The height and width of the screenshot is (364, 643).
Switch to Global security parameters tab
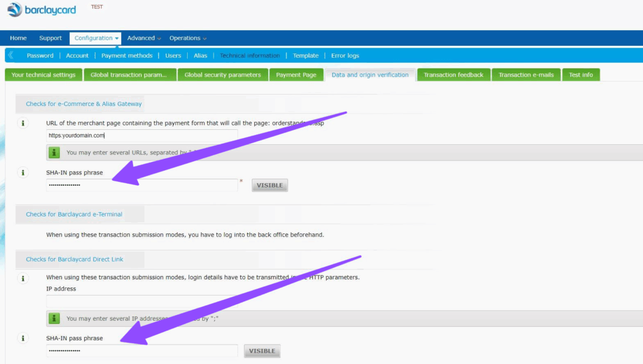[223, 75]
